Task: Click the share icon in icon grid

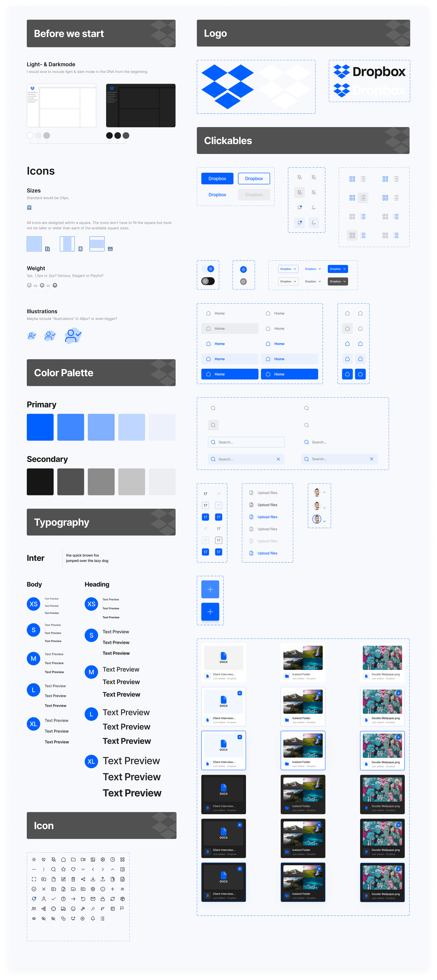Action: point(83,879)
